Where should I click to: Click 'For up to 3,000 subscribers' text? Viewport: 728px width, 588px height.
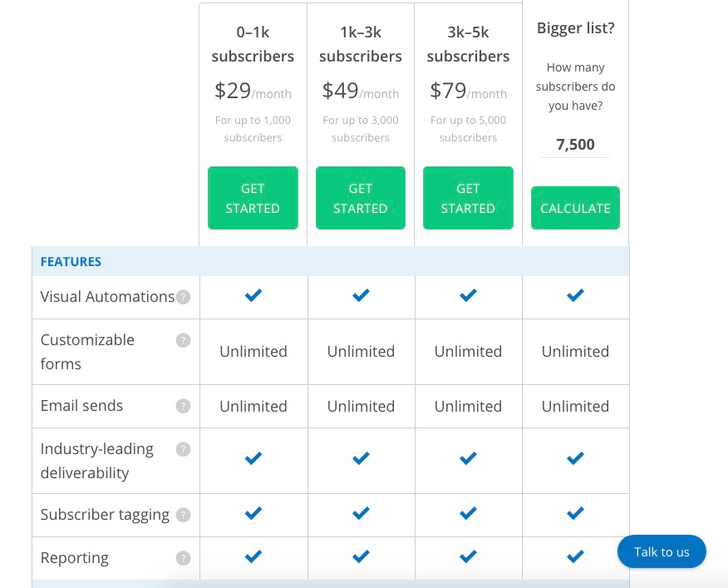(361, 129)
